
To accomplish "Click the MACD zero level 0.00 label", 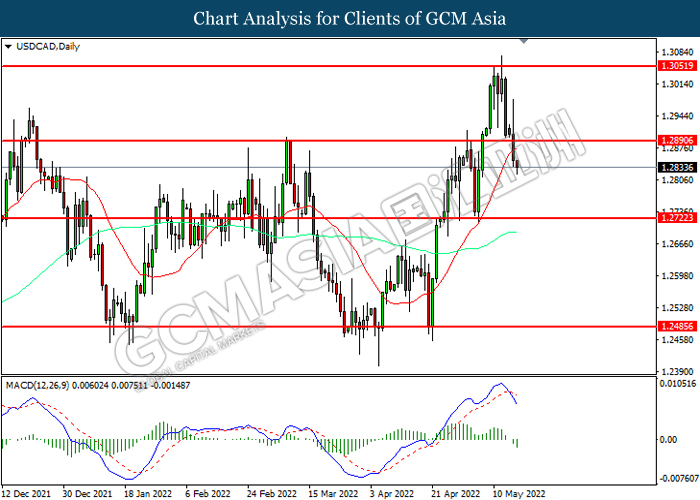I will (669, 440).
